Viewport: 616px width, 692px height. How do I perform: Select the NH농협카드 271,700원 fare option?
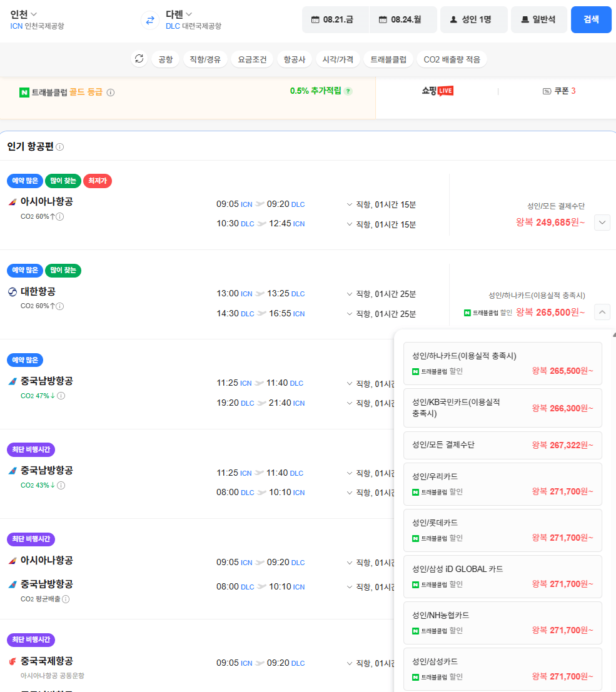point(503,623)
